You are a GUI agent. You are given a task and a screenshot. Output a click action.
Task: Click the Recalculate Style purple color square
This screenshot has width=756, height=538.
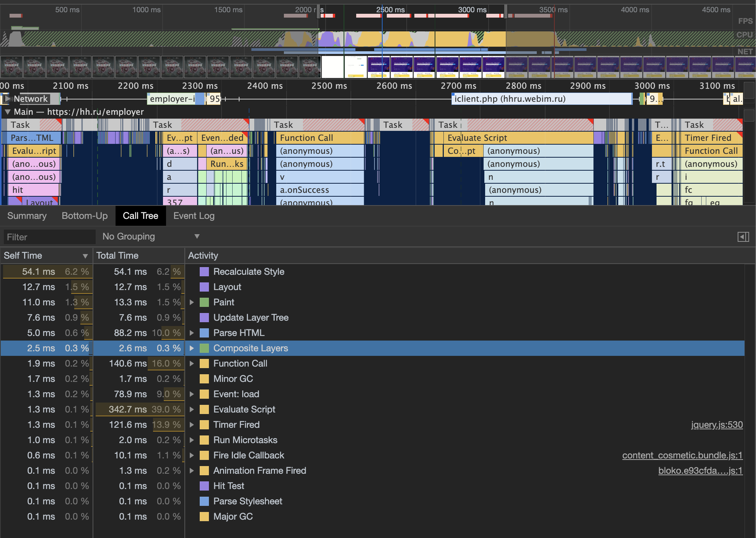(204, 272)
